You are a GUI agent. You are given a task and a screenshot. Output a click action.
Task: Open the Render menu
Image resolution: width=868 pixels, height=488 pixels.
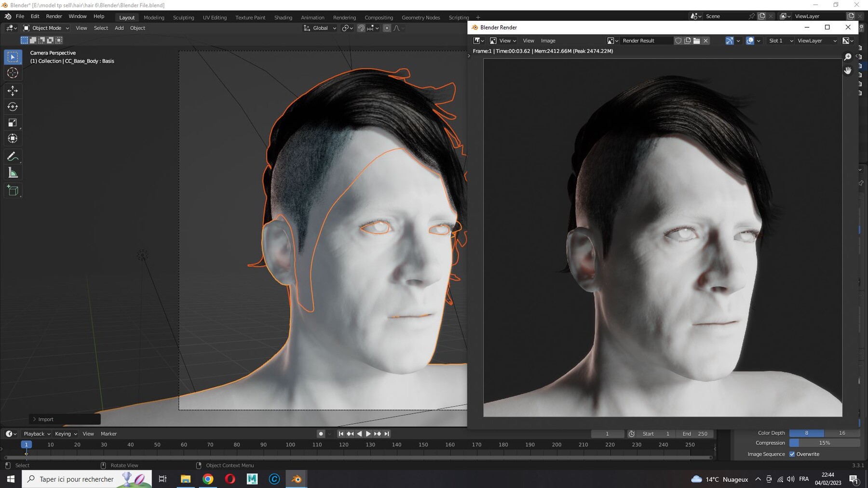point(54,16)
